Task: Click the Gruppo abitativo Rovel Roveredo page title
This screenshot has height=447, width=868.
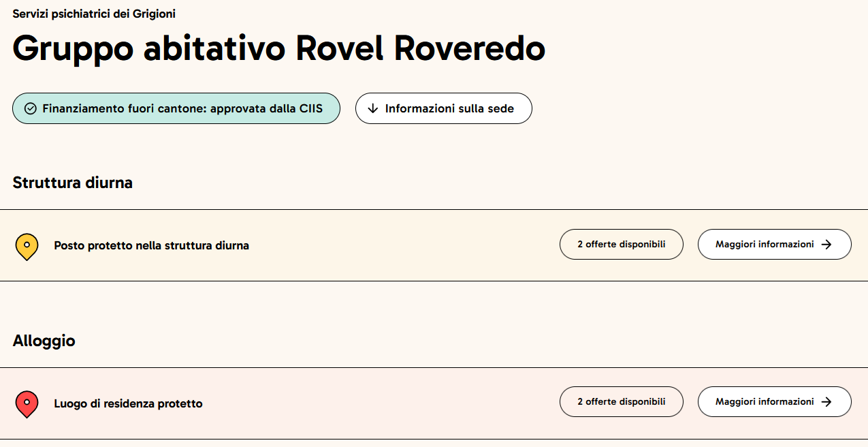Action: pos(279,49)
